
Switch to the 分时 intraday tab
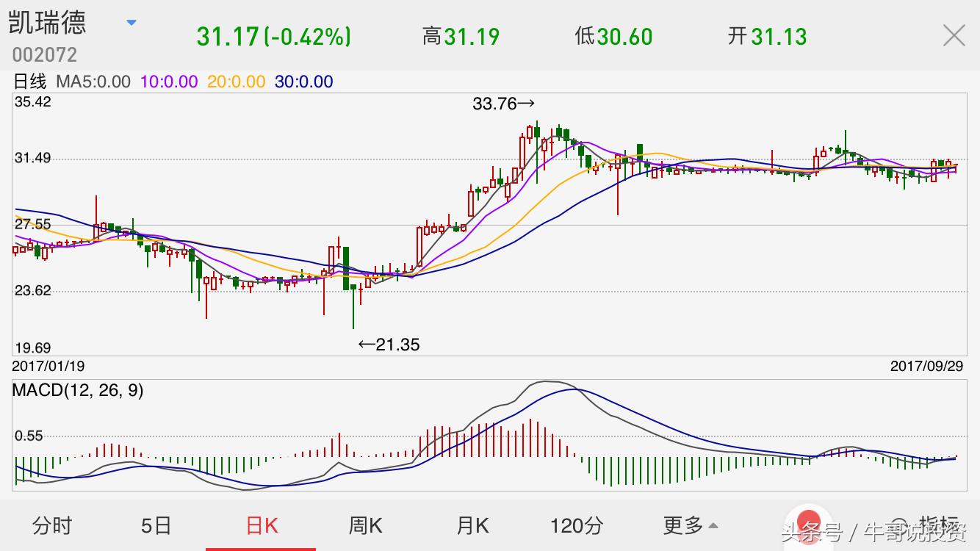pos(53,525)
